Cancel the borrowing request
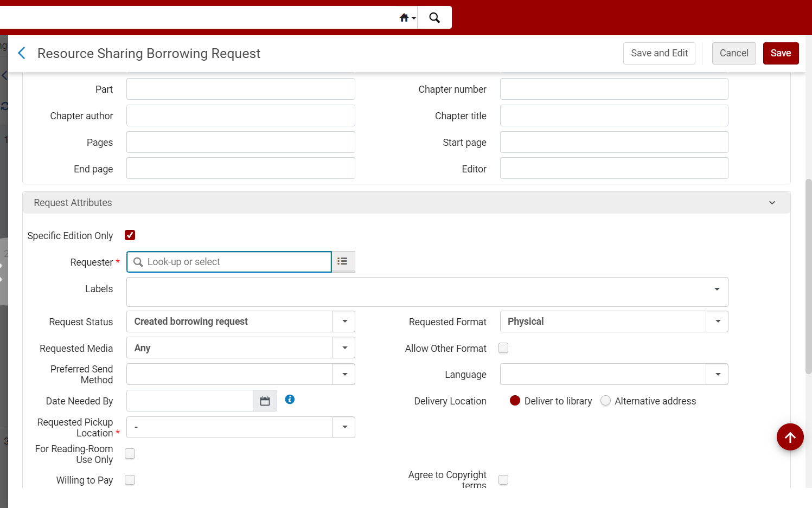 (x=734, y=53)
